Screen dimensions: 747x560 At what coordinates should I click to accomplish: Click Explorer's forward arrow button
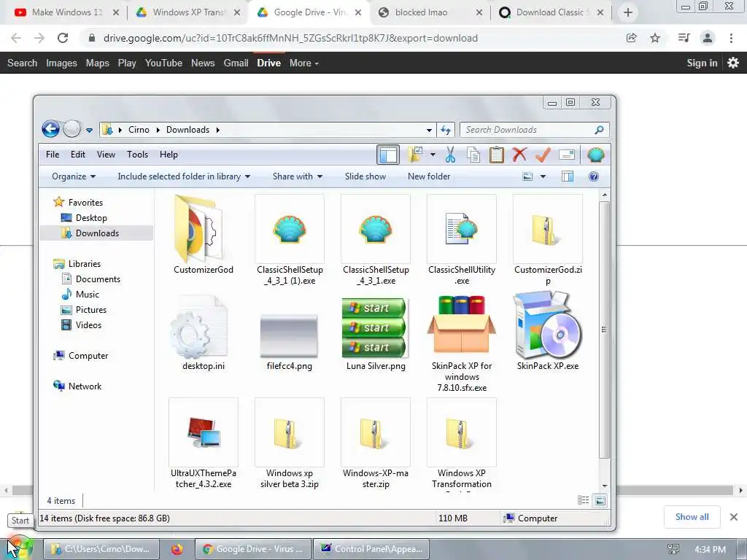[72, 129]
